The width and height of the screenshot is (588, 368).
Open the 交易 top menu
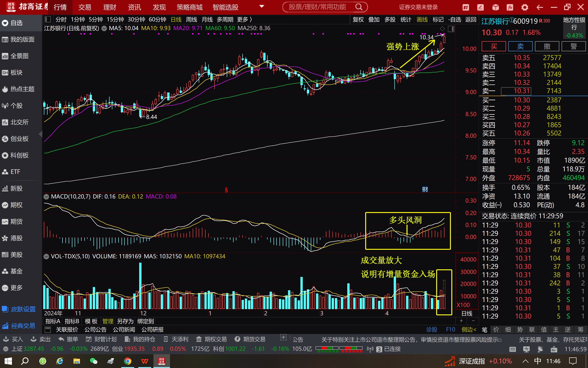[85, 7]
